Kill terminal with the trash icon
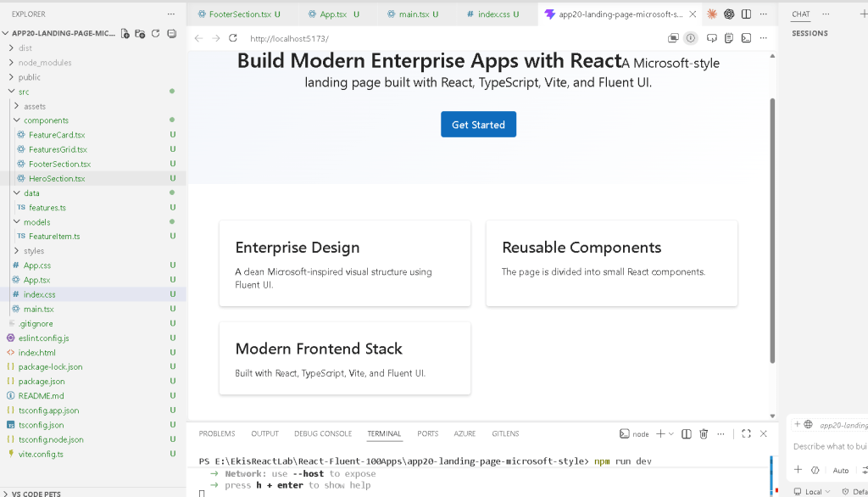The height and width of the screenshot is (497, 868). pos(704,434)
